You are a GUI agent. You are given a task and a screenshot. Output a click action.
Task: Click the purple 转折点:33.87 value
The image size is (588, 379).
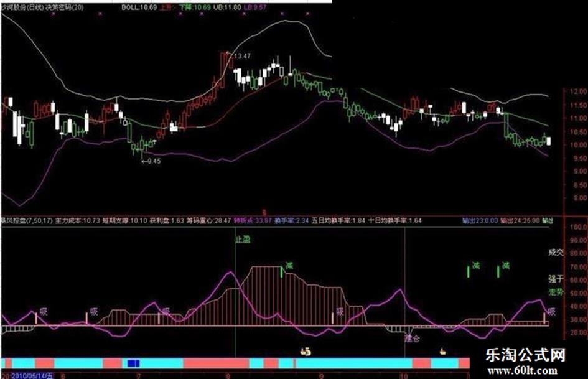click(x=253, y=221)
